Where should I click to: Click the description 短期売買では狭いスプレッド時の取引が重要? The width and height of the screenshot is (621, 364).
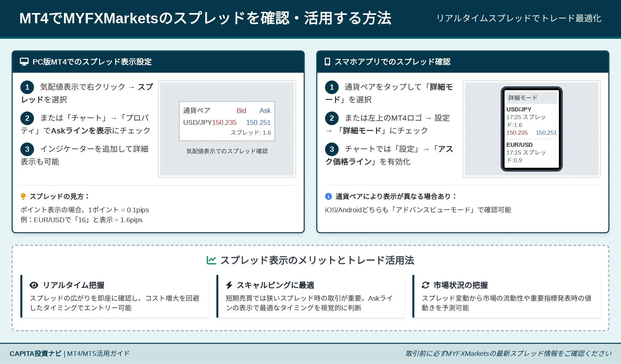[309, 303]
